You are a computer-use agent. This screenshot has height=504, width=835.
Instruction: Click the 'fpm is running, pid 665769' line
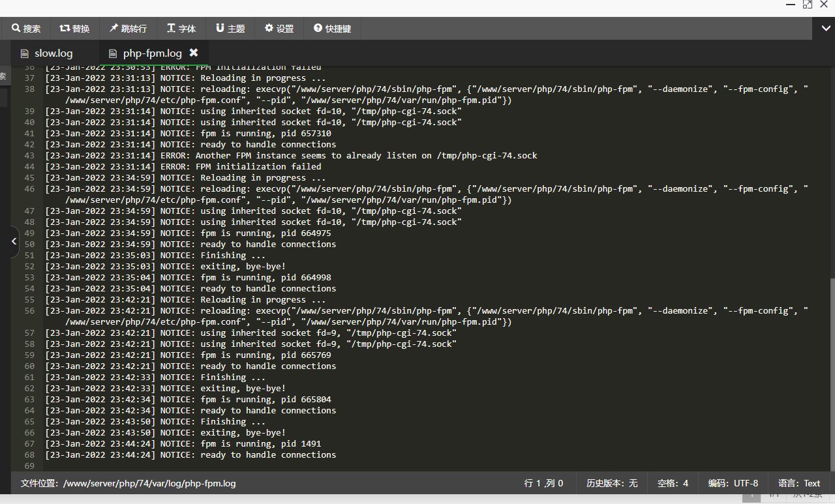click(x=188, y=355)
